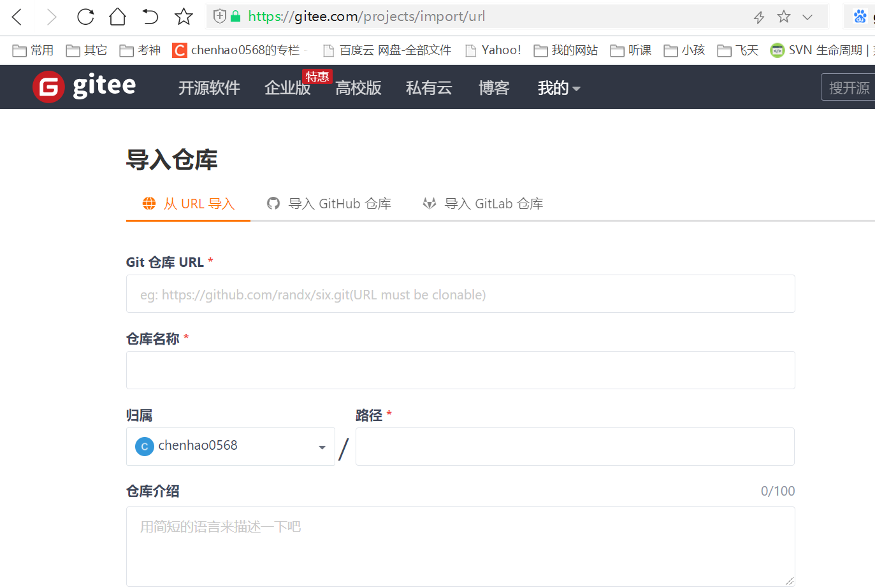This screenshot has height=588, width=875.
Task: Open the 开源软件 nav menu
Action: [209, 88]
